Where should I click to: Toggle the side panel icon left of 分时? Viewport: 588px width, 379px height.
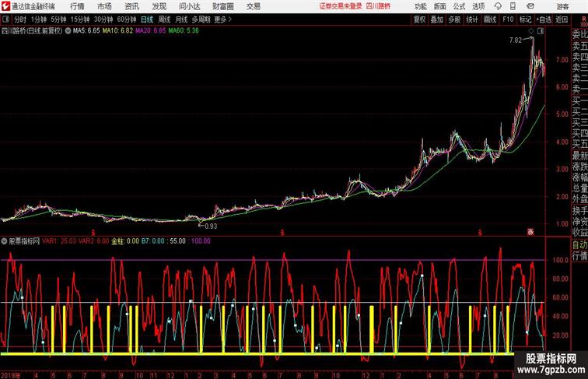click(5, 19)
